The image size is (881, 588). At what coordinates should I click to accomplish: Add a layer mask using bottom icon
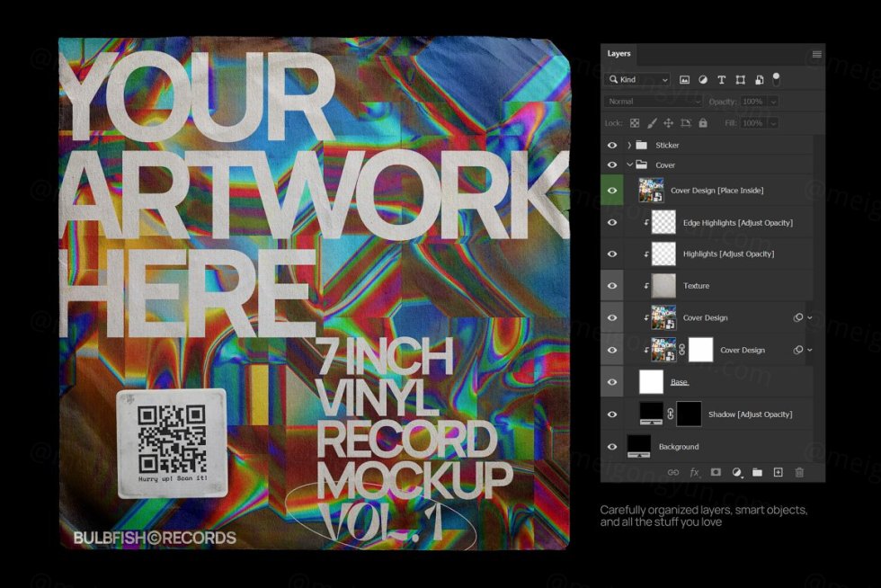[x=716, y=472]
